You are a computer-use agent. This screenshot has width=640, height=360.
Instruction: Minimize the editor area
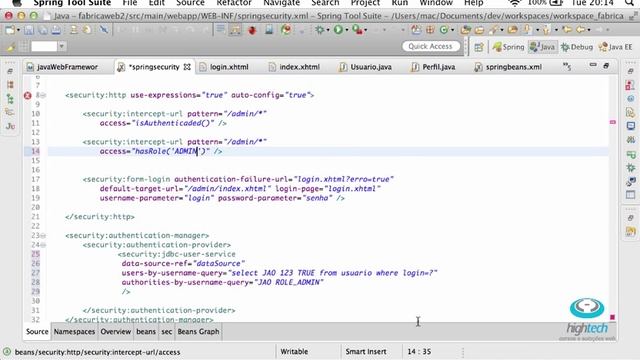point(593,65)
